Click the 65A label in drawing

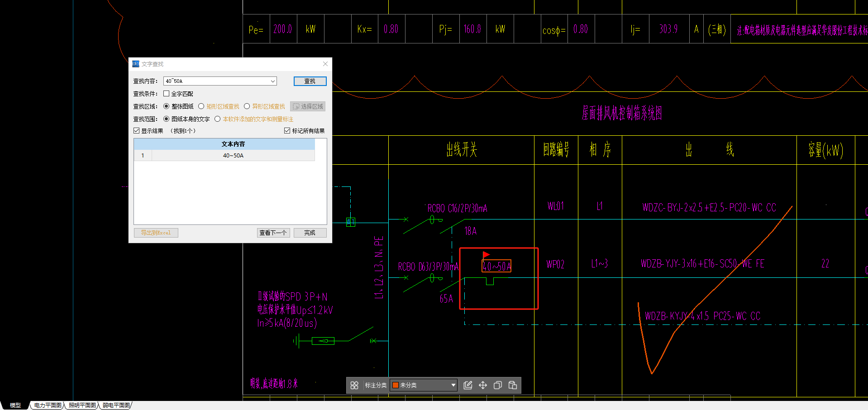click(446, 299)
